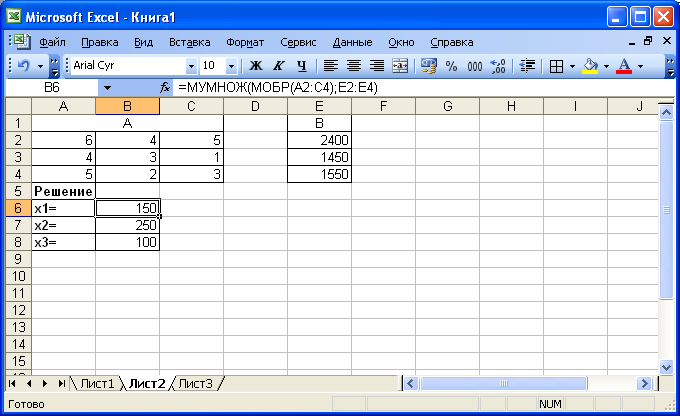Screen dimensions: 680x416
Task: Toggle Italic (К) formatting
Action: click(x=278, y=66)
